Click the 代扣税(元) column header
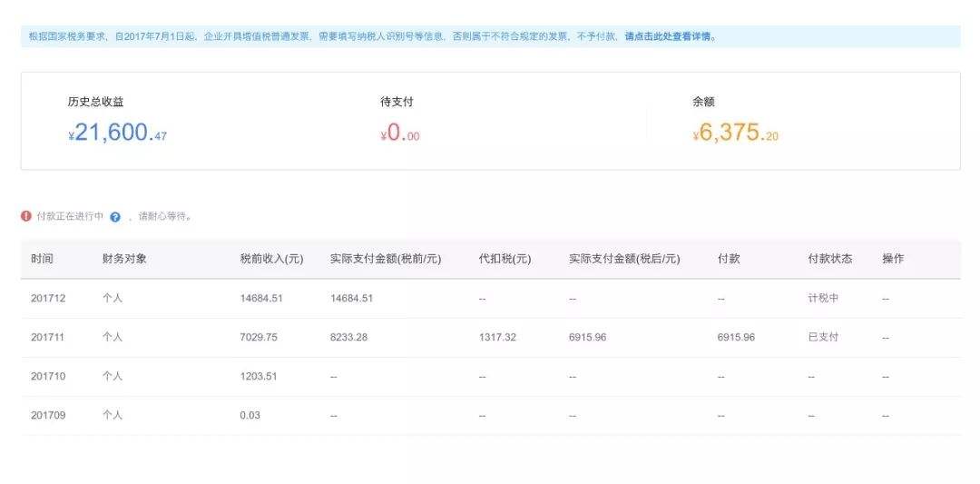Image resolution: width=980 pixels, height=484 pixels. coord(505,259)
